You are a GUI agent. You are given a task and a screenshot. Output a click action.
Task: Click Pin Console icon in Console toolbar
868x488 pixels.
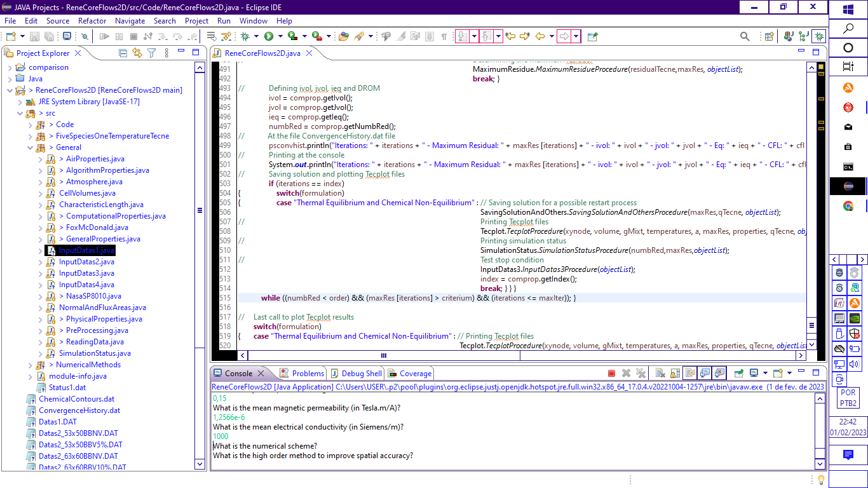point(739,373)
